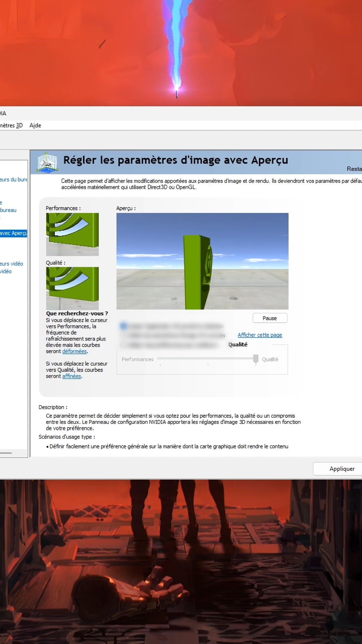Click the Pause preview button
The height and width of the screenshot is (644, 362).
[270, 318]
